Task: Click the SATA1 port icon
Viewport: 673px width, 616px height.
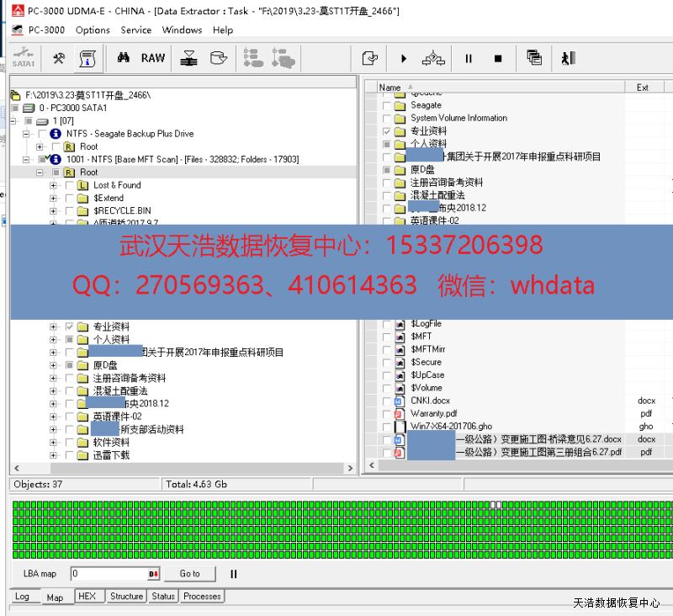Action: click(x=24, y=58)
